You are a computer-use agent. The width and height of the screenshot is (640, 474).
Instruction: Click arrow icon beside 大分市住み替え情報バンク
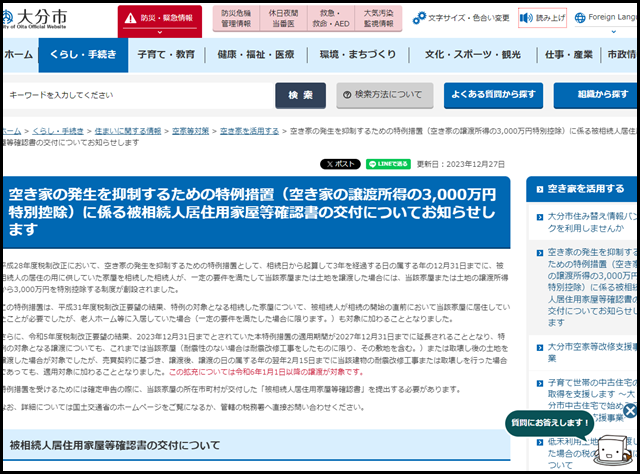(x=540, y=217)
